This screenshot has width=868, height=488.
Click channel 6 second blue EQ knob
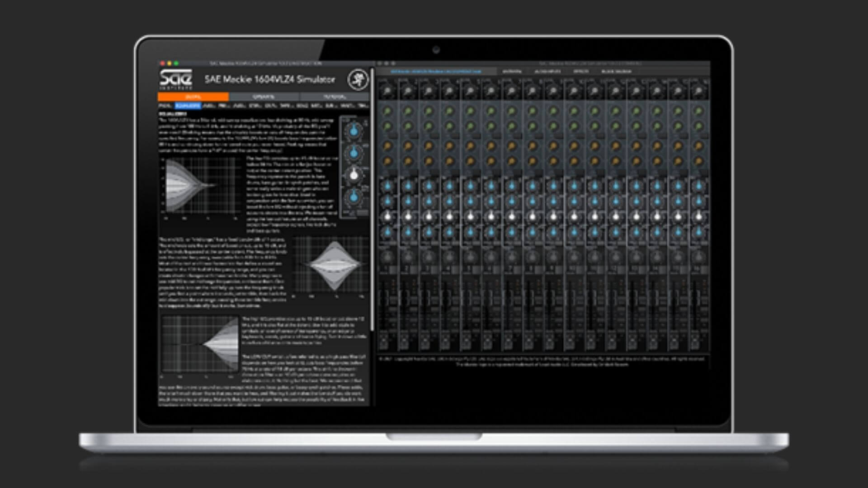point(491,202)
